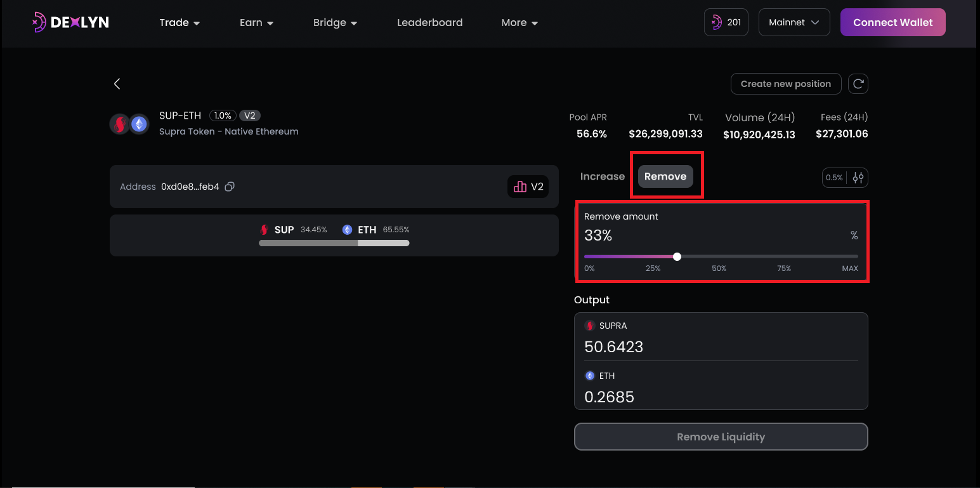Open the Bridge dropdown menu

tap(335, 23)
